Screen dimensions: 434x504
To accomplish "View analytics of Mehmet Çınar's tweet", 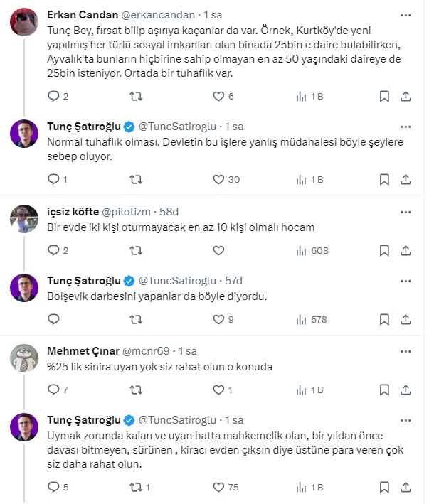I will tap(302, 390).
